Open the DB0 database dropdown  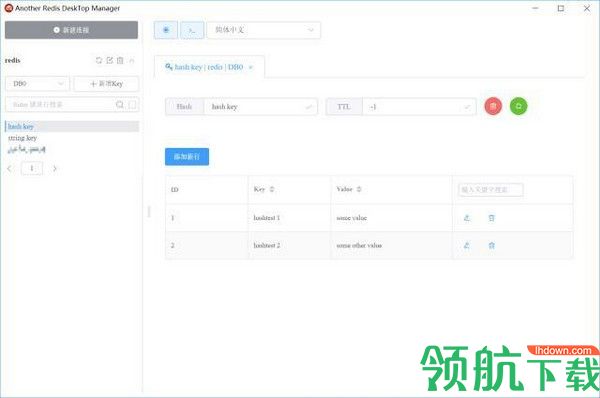38,83
